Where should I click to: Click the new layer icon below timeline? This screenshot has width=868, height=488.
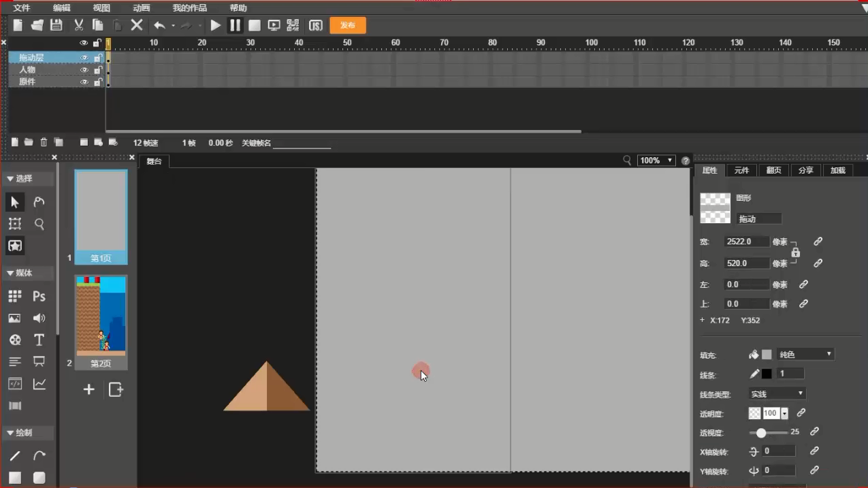tap(15, 142)
